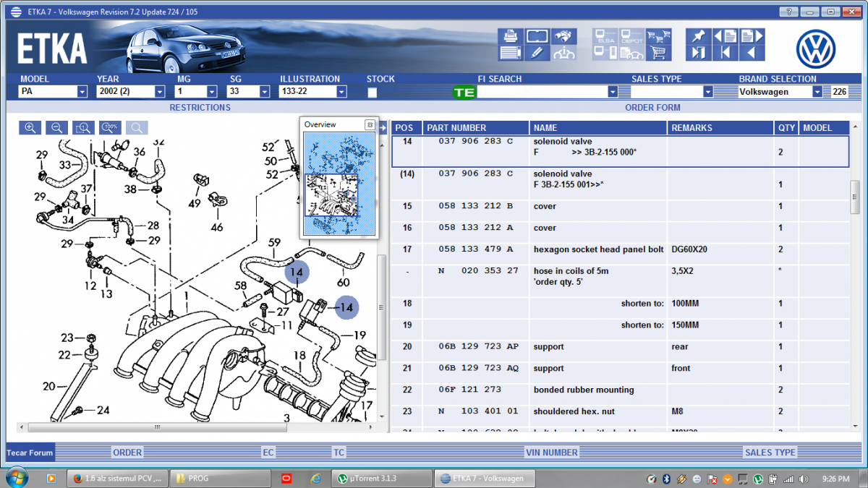Click the arrow icon beside POS header
868x488 pixels.
pyautogui.click(x=383, y=128)
